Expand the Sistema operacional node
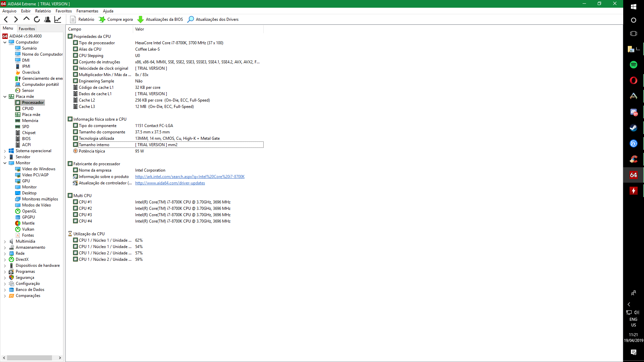Screen dimensions: 644x362 coord(5,151)
